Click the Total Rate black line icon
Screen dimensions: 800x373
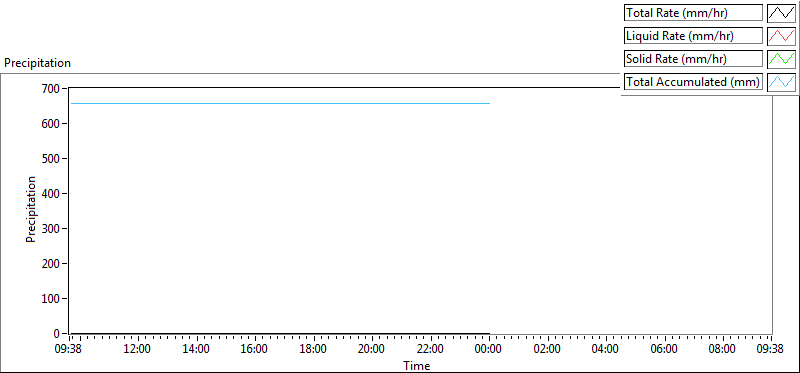(781, 13)
